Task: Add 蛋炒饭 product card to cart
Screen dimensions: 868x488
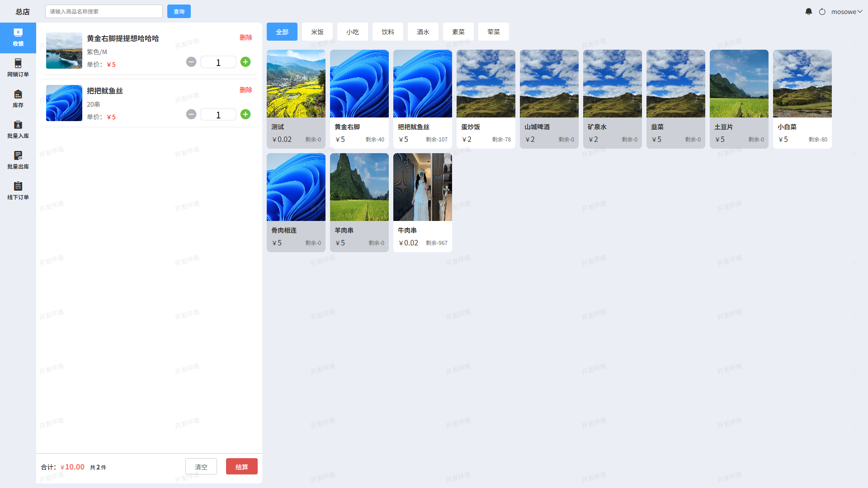Action: (486, 99)
